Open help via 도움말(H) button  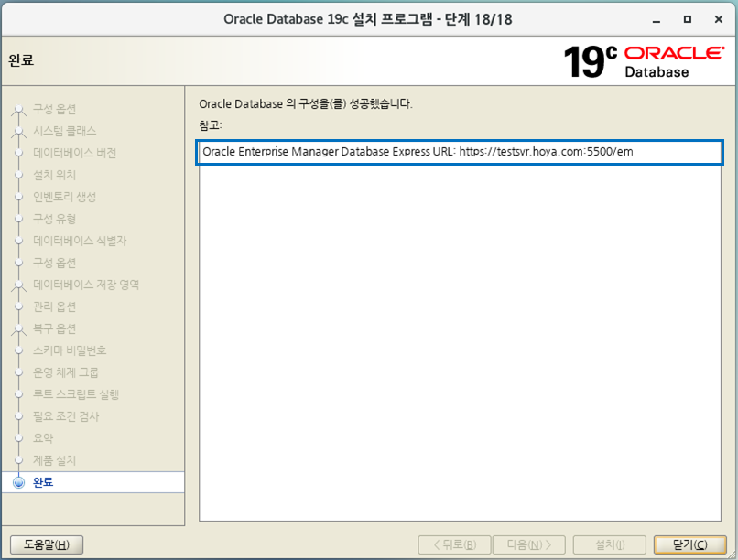pyautogui.click(x=47, y=544)
